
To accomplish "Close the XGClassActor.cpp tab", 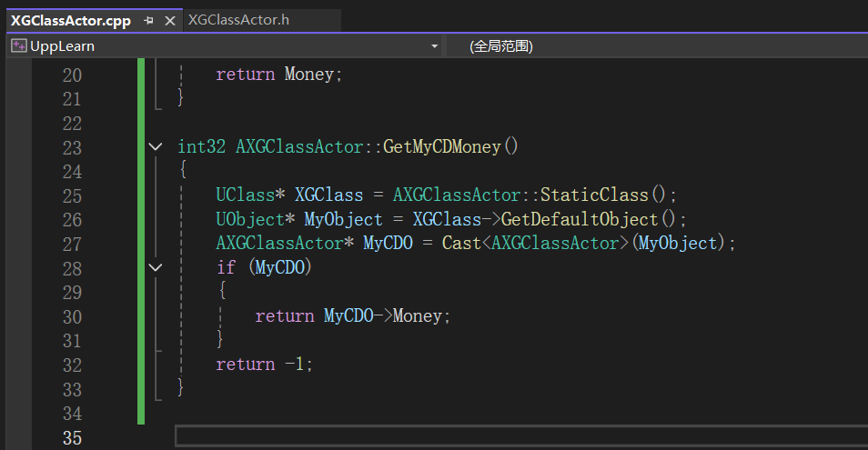I will [x=170, y=21].
